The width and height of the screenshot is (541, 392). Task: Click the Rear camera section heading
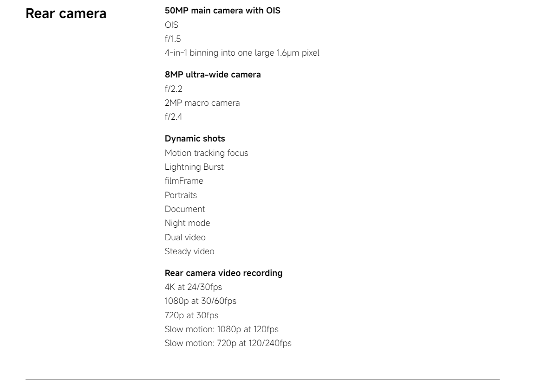point(66,14)
